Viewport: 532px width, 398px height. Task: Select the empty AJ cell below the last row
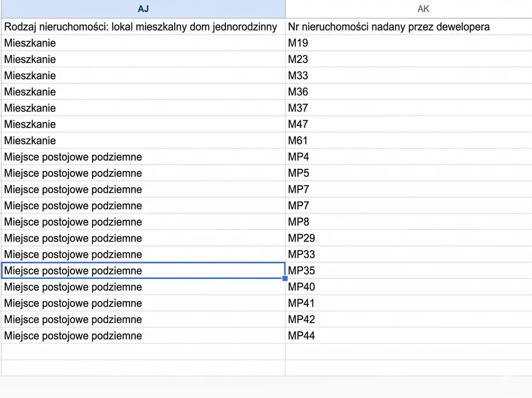(x=143, y=352)
